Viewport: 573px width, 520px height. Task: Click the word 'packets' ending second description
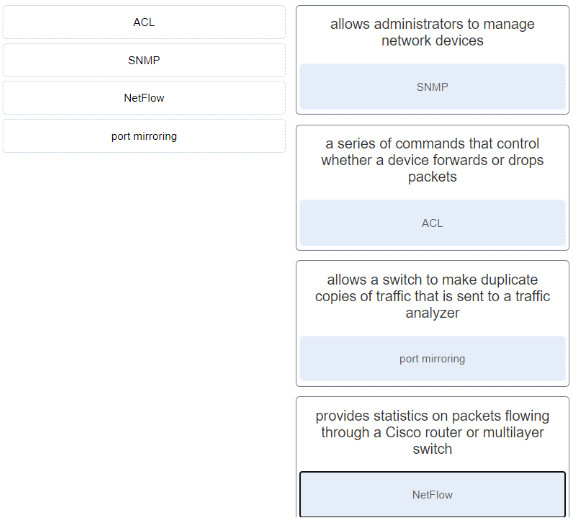click(432, 177)
